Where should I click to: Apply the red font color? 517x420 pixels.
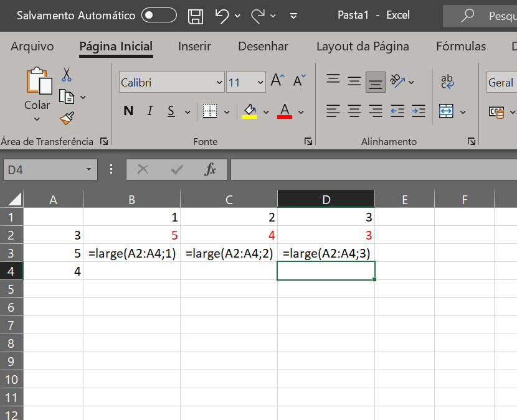point(285,111)
